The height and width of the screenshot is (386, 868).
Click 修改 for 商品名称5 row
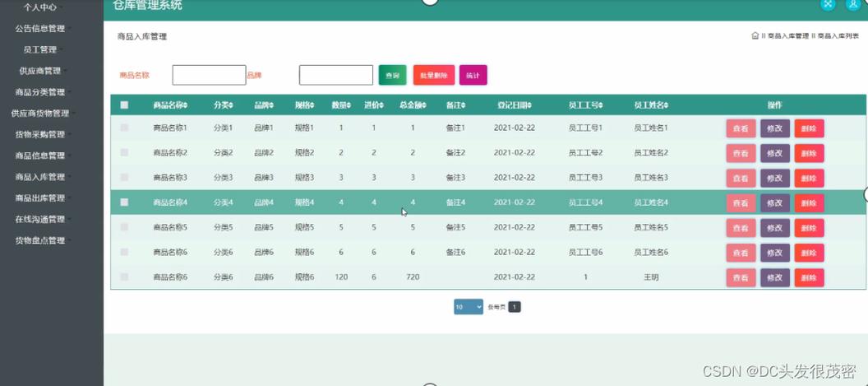tap(775, 228)
